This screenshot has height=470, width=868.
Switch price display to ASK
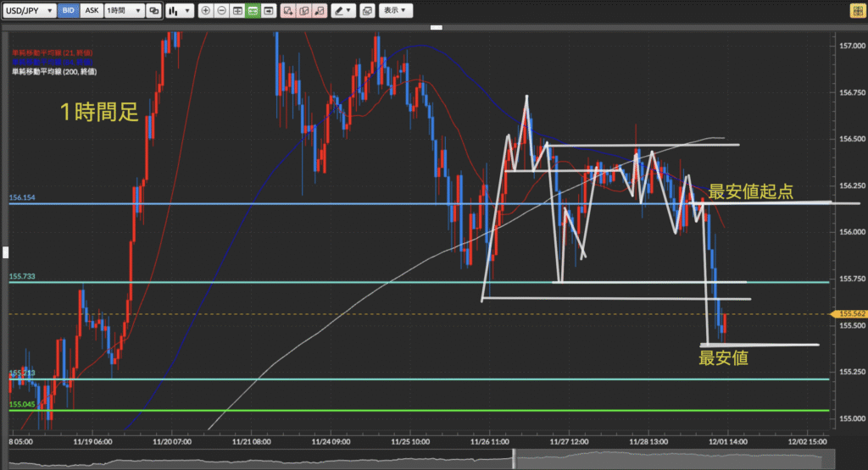(x=92, y=11)
